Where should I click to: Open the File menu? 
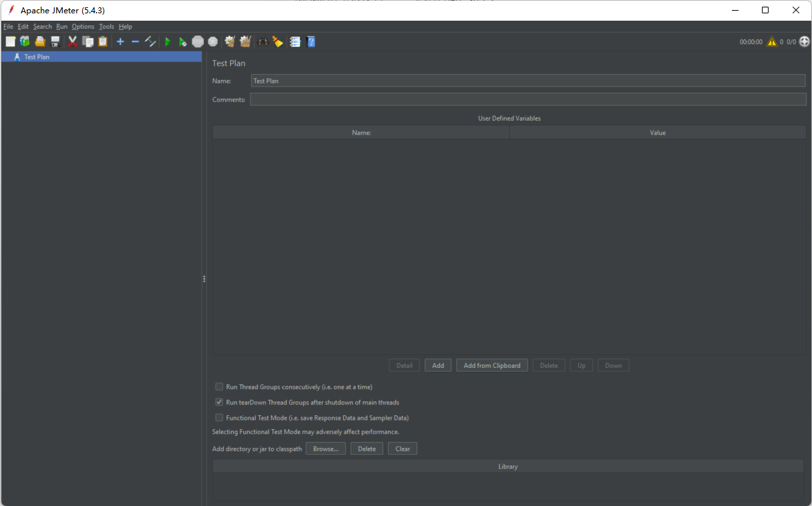tap(8, 27)
